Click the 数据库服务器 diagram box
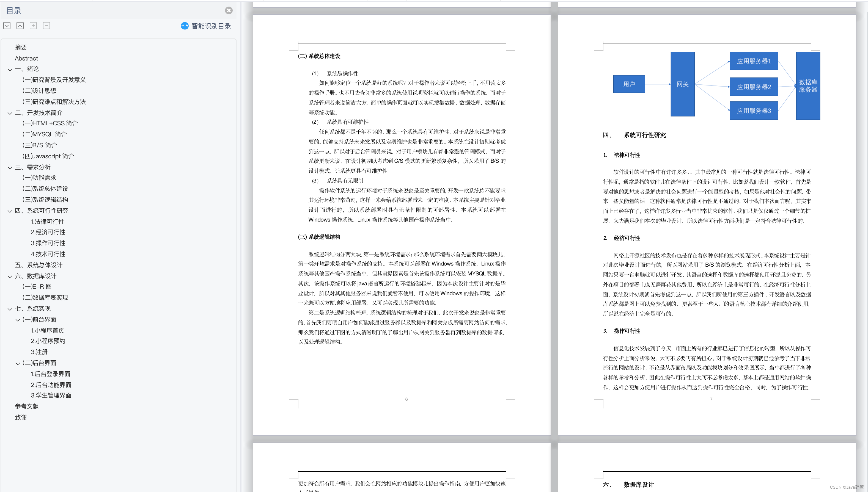Image resolution: width=868 pixels, height=492 pixels. pos(808,85)
